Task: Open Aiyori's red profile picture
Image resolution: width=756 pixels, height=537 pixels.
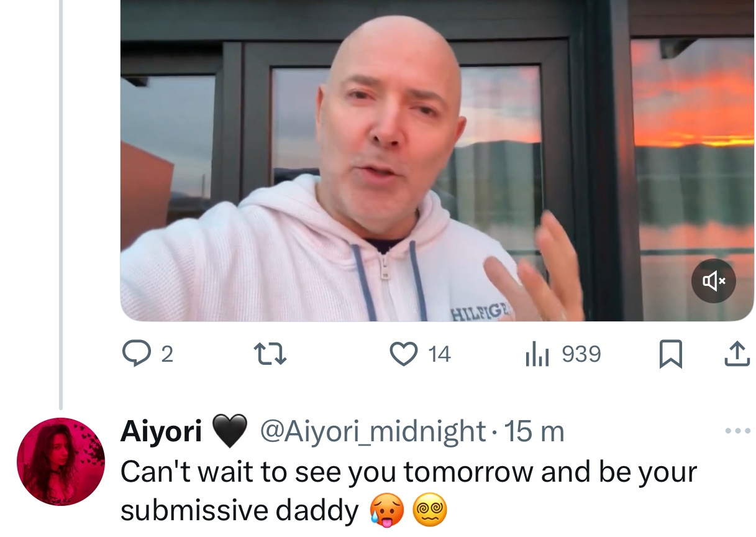Action: point(61,462)
